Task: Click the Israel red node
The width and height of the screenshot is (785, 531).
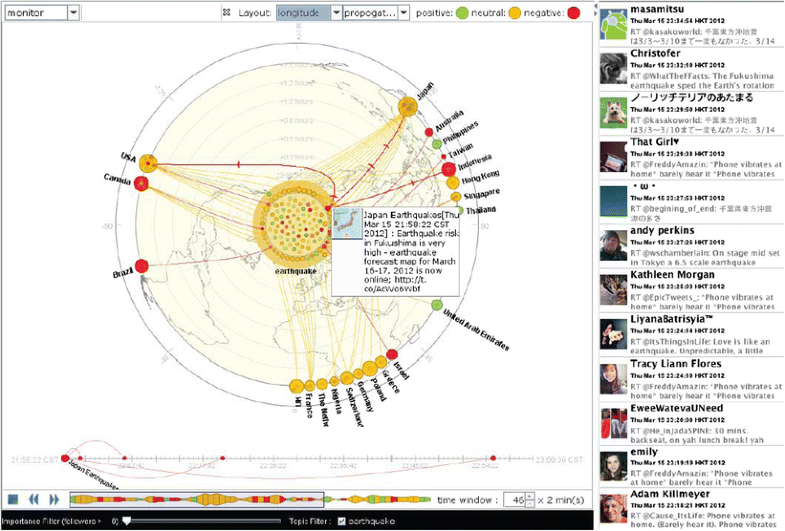Action: coord(392,354)
